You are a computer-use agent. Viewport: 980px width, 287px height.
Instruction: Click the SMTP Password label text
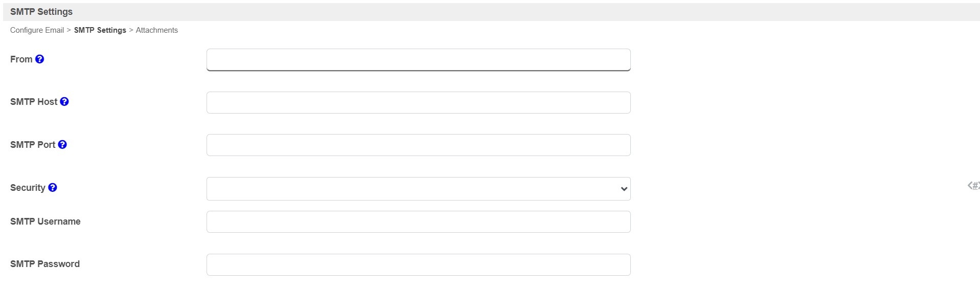[45, 264]
